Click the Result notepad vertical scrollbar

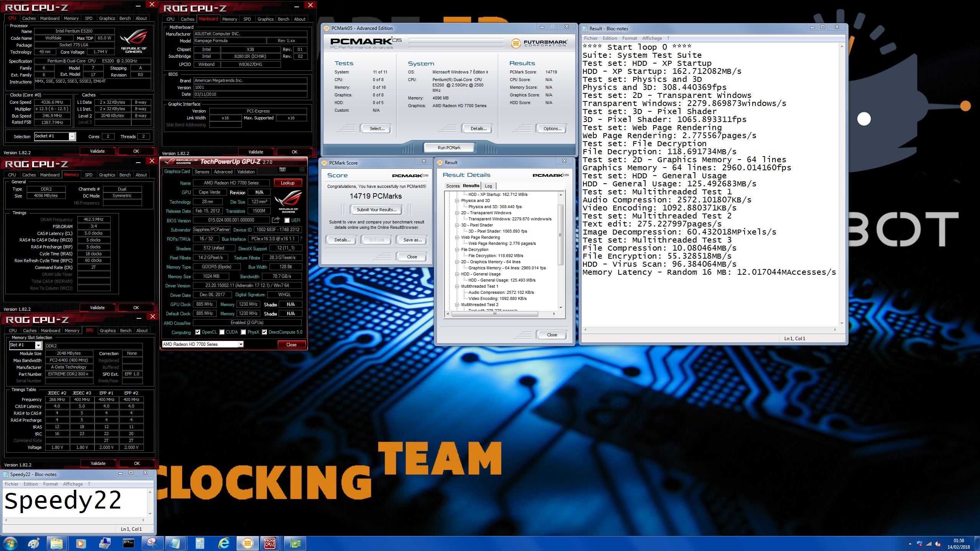pyautogui.click(x=841, y=185)
